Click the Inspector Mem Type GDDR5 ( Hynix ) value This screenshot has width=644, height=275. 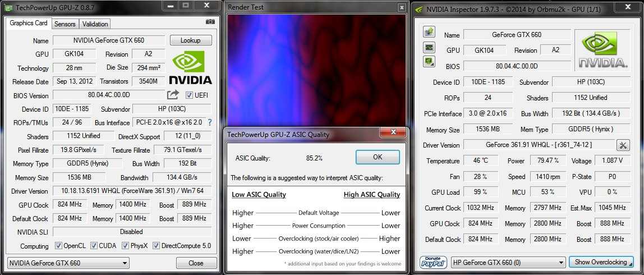591,129
